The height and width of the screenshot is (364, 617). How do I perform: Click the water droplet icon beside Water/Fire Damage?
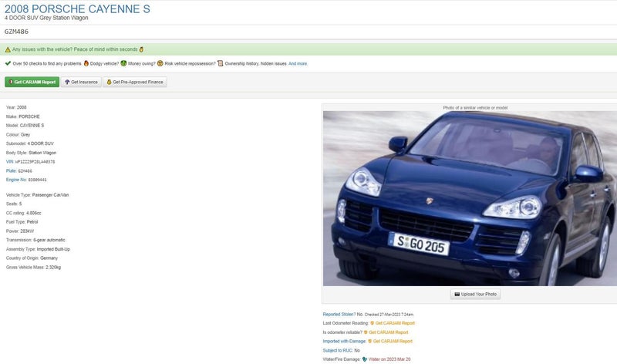click(364, 359)
